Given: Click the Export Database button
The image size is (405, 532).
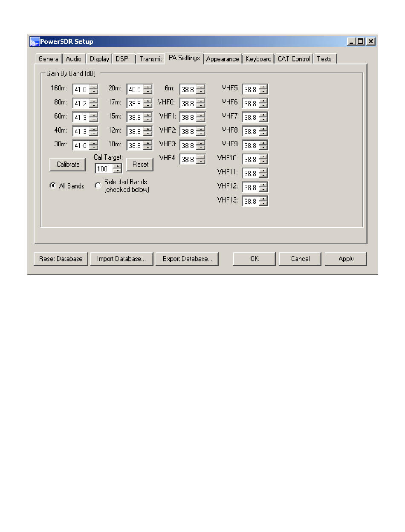Looking at the screenshot, I should click(187, 259).
